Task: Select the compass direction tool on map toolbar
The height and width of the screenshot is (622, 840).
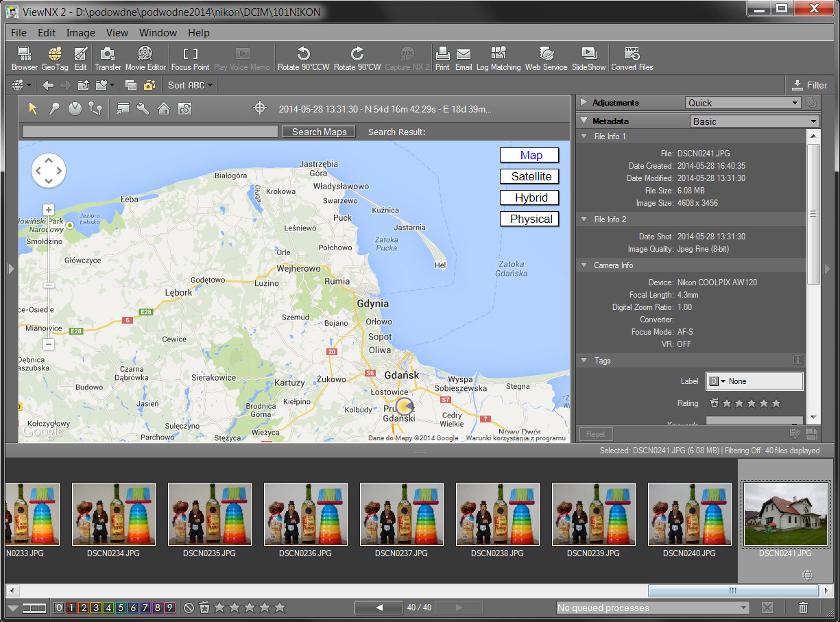Action: click(x=75, y=108)
